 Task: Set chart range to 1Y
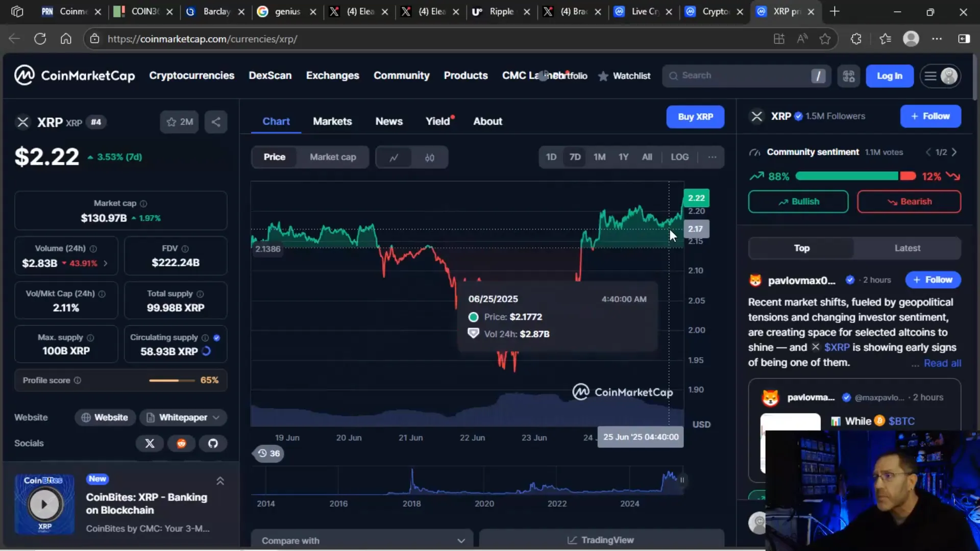(x=623, y=157)
